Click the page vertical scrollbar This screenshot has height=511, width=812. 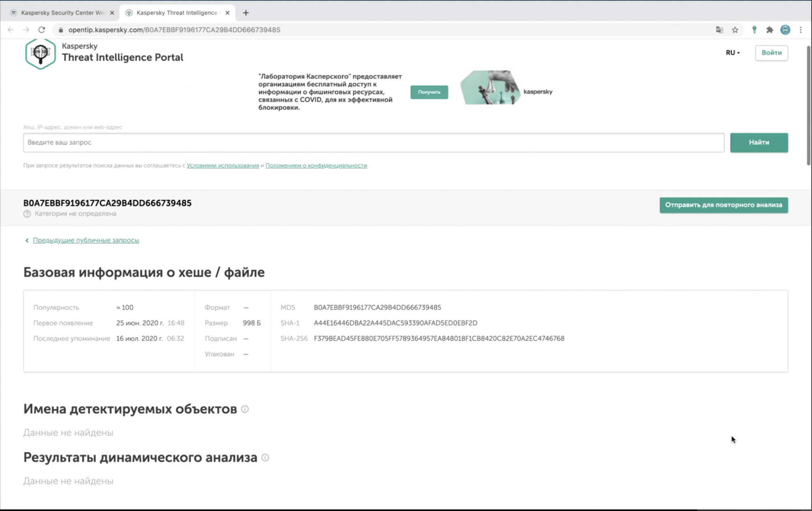pyautogui.click(x=808, y=106)
